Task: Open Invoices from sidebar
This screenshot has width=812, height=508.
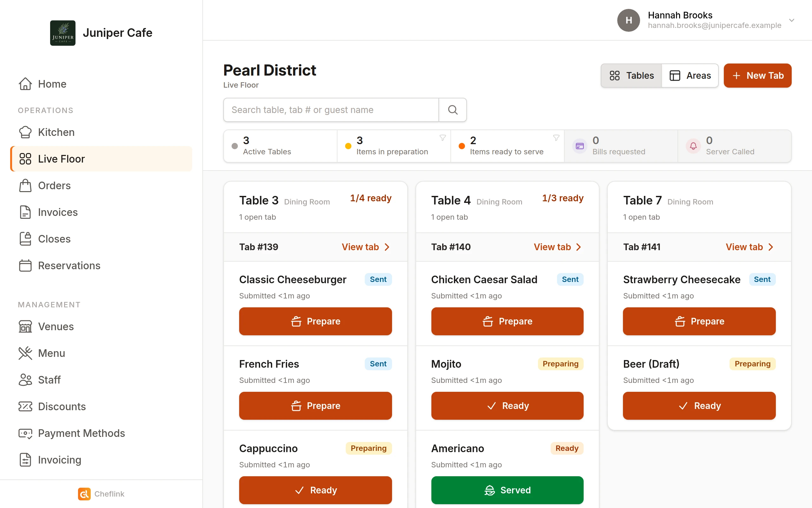Action: click(x=101, y=212)
